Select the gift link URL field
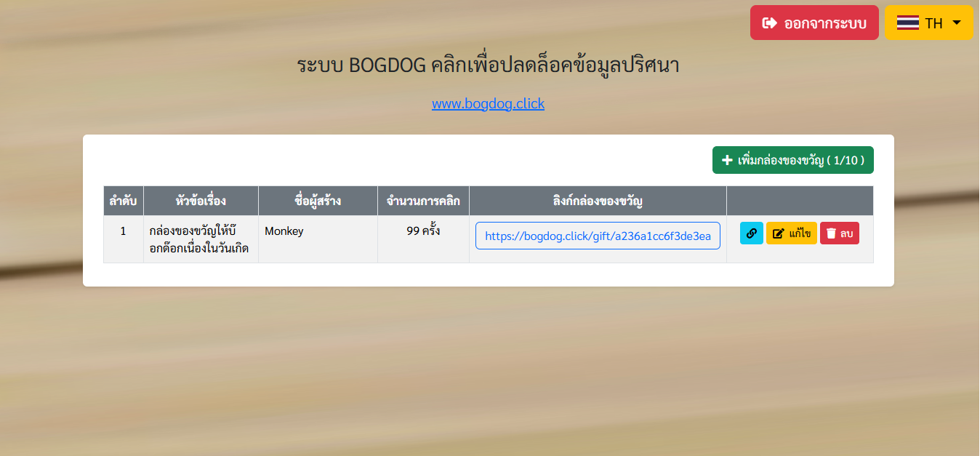The height and width of the screenshot is (456, 980). 598,236
